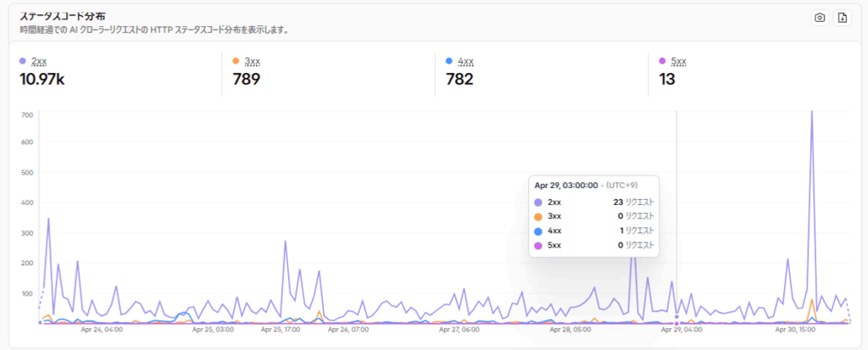868x350 pixels.
Task: Click the Apr 29, 04:00 axis label
Action: pos(682,330)
